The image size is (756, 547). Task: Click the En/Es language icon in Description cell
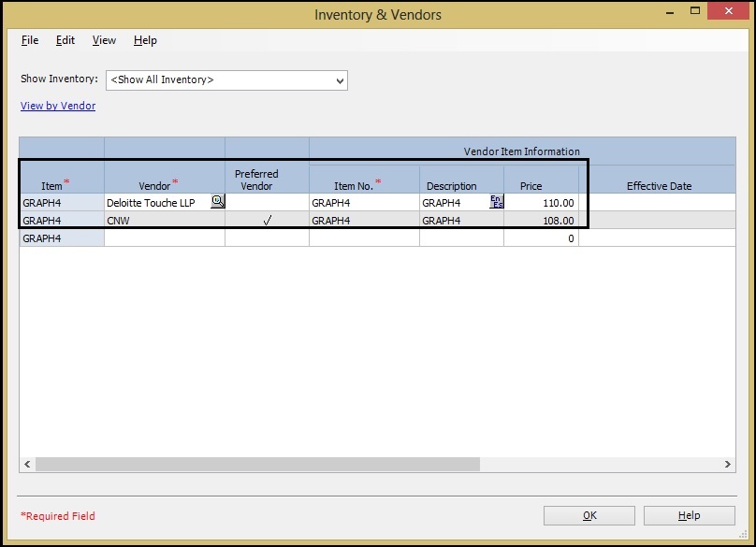pyautogui.click(x=496, y=201)
